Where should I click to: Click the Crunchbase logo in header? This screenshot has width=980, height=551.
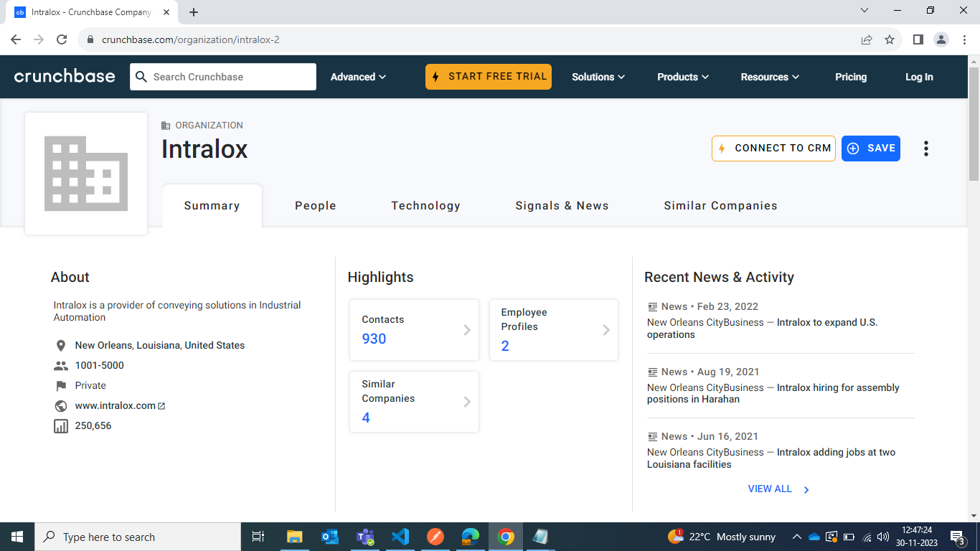tap(65, 77)
